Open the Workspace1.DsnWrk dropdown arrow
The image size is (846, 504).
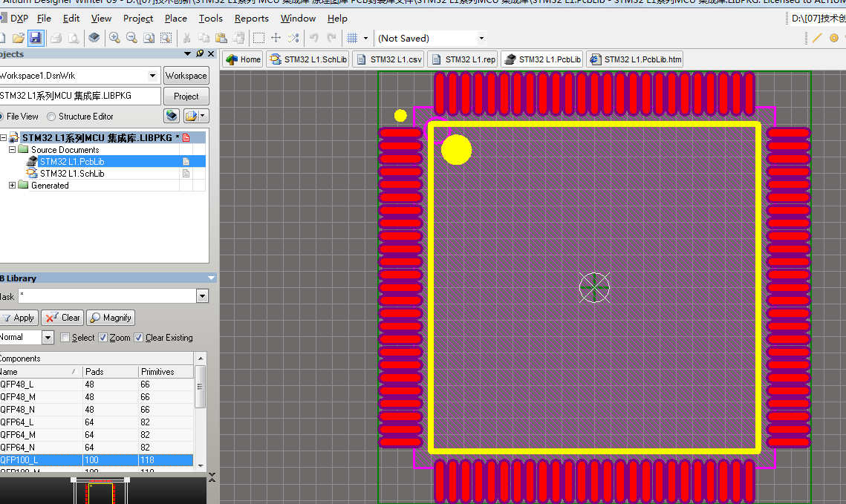153,76
